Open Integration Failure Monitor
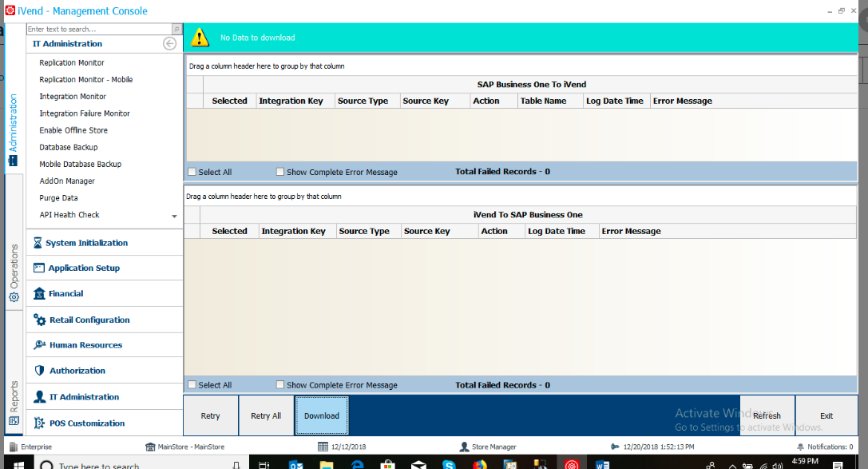 [x=85, y=113]
